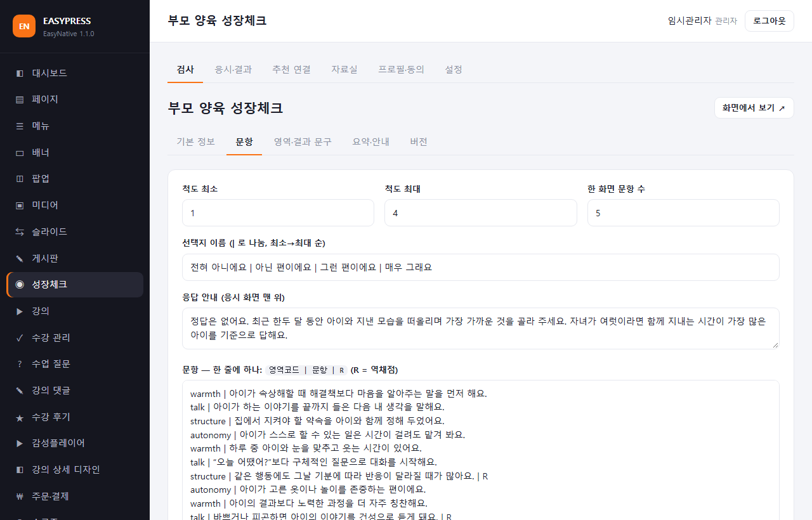Image resolution: width=812 pixels, height=520 pixels.
Task: Click the 선택지 이름 input field
Action: pyautogui.click(x=481, y=268)
